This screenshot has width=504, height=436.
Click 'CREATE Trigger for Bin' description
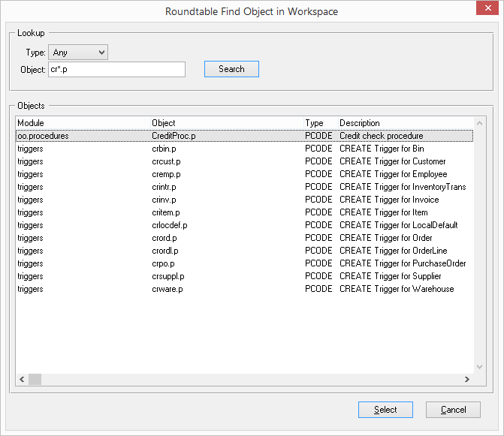pyautogui.click(x=382, y=149)
